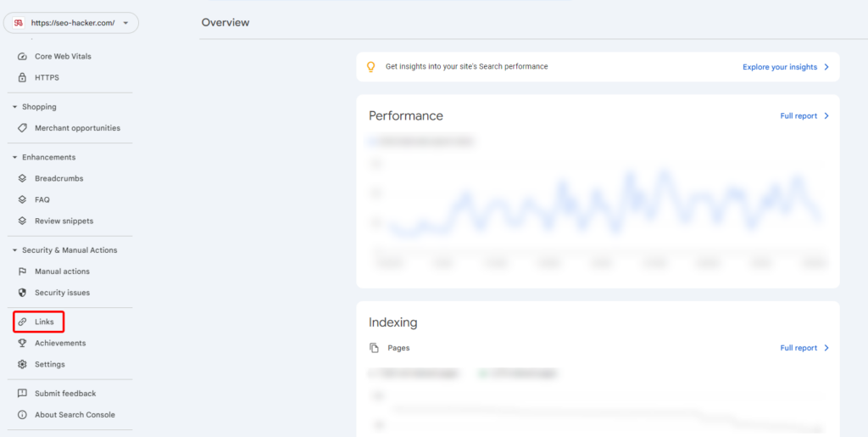Click the Core Web Vitals gauge icon
Viewport: 868px width, 437px height.
22,57
